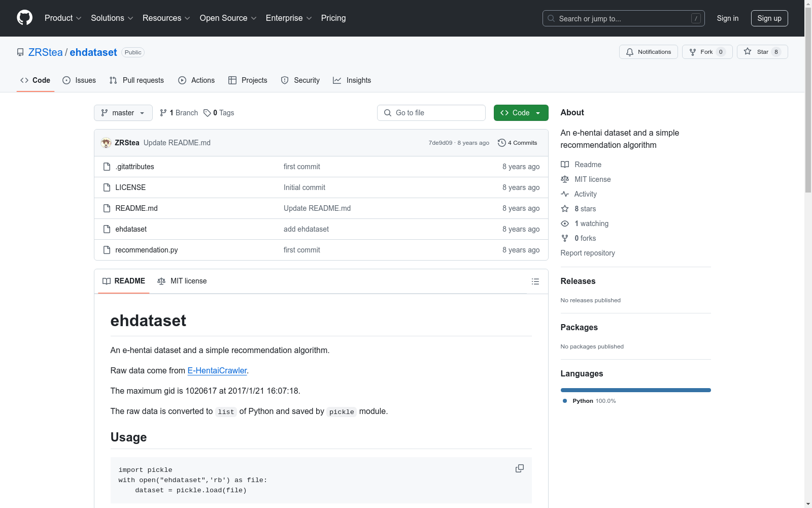View the 1 Branch link
The height and width of the screenshot is (508, 812).
tap(179, 113)
